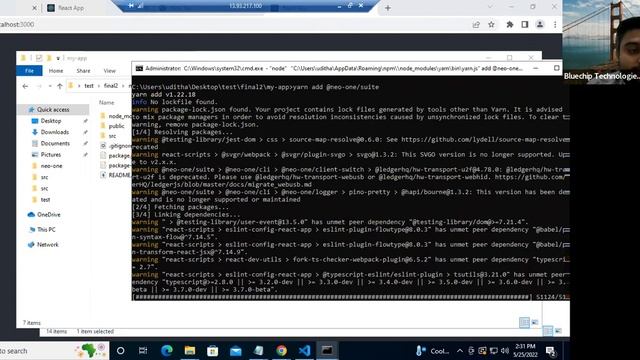Click the Windows taskbar search box

pos(55,351)
